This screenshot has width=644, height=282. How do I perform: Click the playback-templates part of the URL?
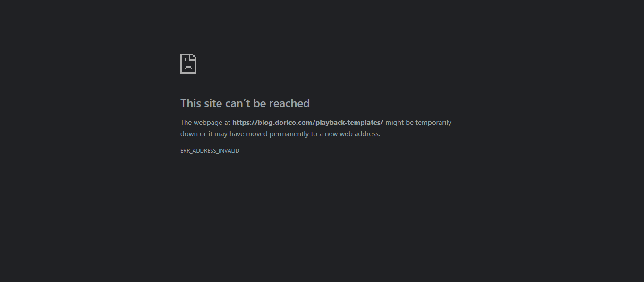point(348,123)
